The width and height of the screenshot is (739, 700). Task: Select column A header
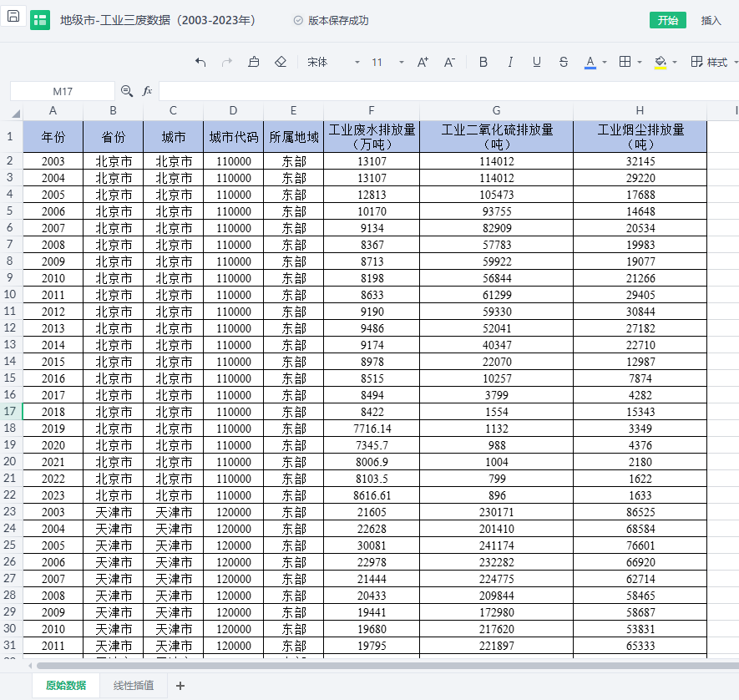click(x=53, y=111)
